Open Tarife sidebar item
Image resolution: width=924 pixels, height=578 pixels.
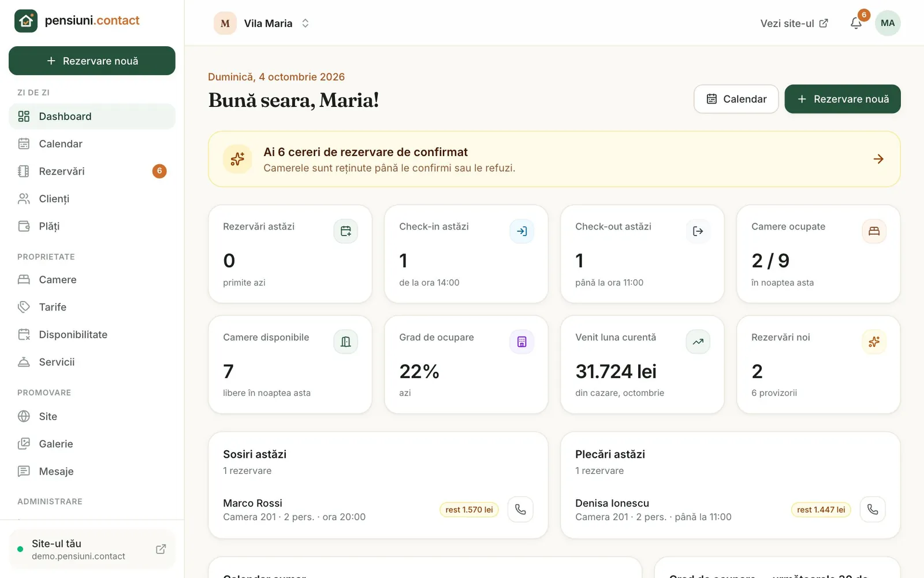click(x=92, y=307)
